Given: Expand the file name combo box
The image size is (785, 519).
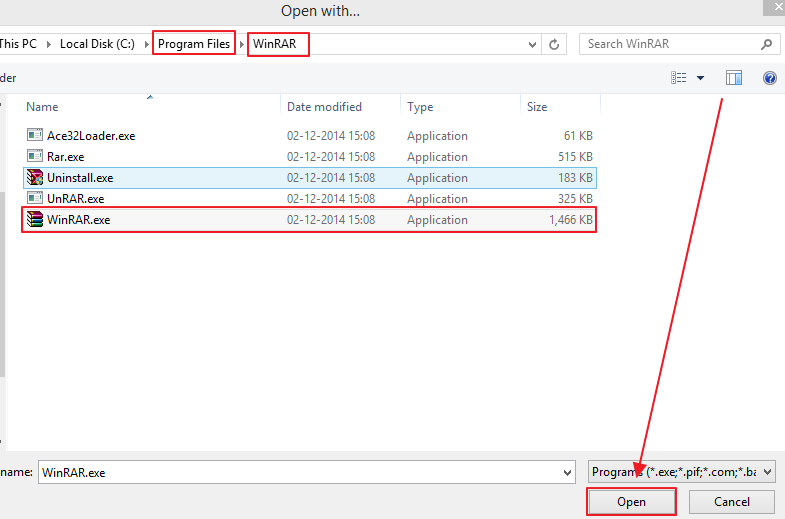Looking at the screenshot, I should 567,472.
